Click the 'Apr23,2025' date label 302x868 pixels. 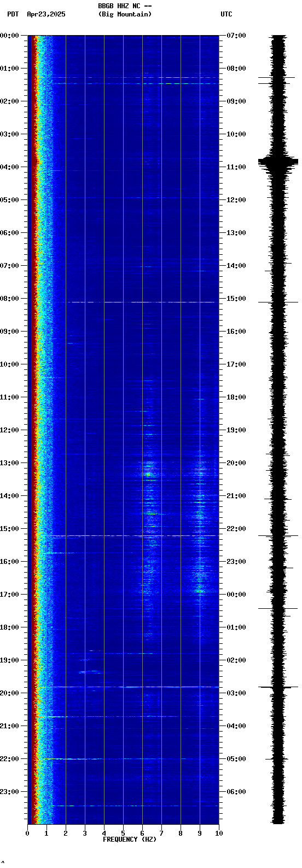click(x=46, y=14)
